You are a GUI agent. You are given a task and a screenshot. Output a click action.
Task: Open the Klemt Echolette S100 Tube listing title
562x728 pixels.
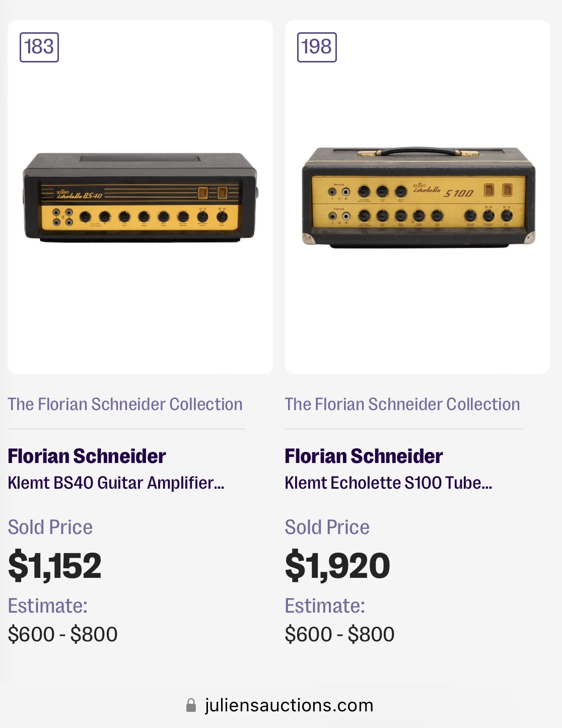point(388,483)
